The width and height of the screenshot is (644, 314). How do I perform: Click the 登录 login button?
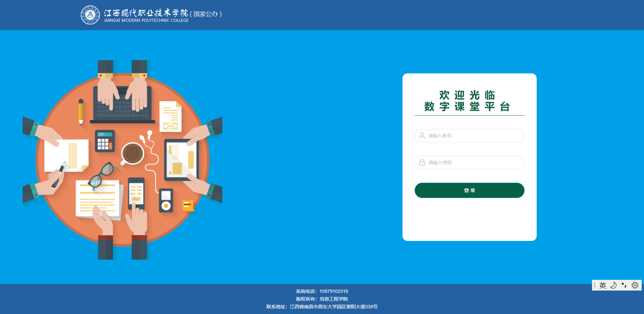pos(469,190)
